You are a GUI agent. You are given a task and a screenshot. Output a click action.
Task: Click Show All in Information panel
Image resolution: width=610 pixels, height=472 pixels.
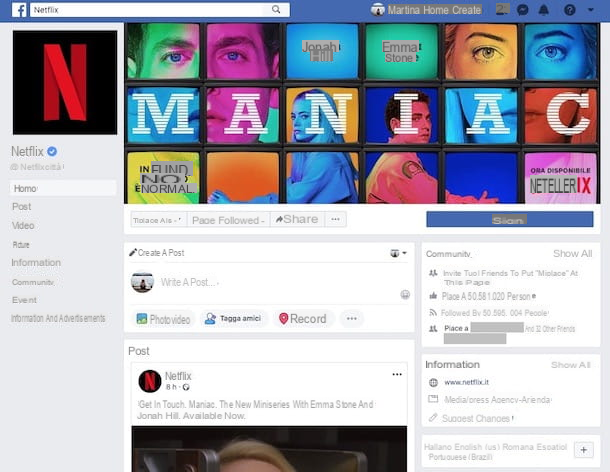571,365
